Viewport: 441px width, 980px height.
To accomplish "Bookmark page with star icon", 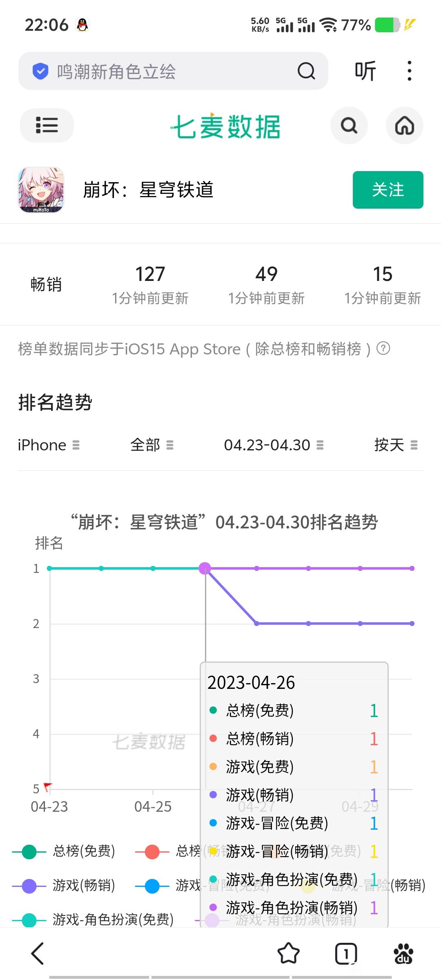I will 288,953.
